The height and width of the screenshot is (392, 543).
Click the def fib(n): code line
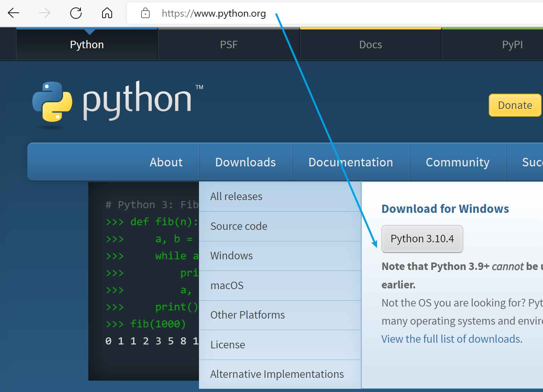[152, 222]
